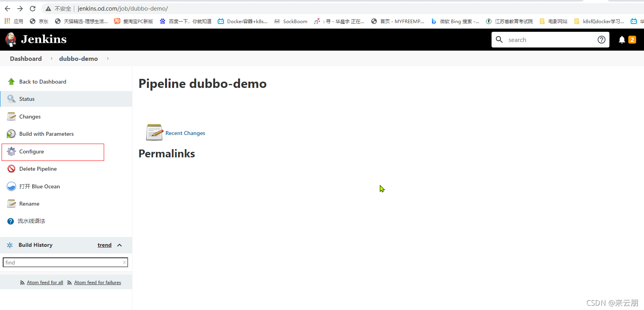Click the Jenkins title text in header
Screen dimensions: 644x310
[44, 39]
